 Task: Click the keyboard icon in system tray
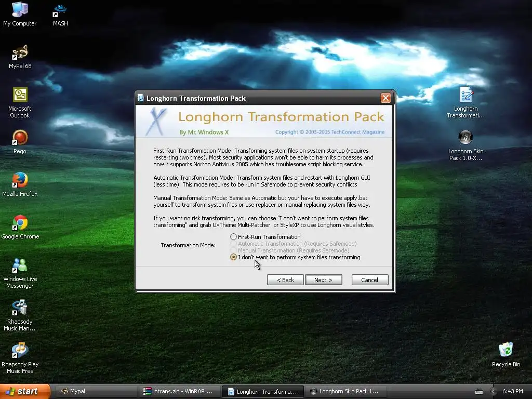tap(478, 392)
